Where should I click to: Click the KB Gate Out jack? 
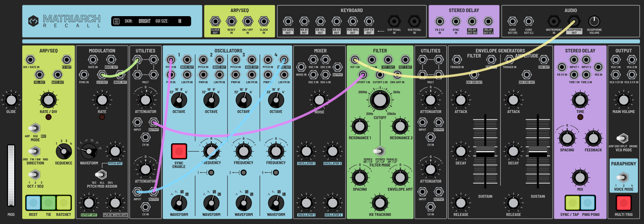[288, 21]
